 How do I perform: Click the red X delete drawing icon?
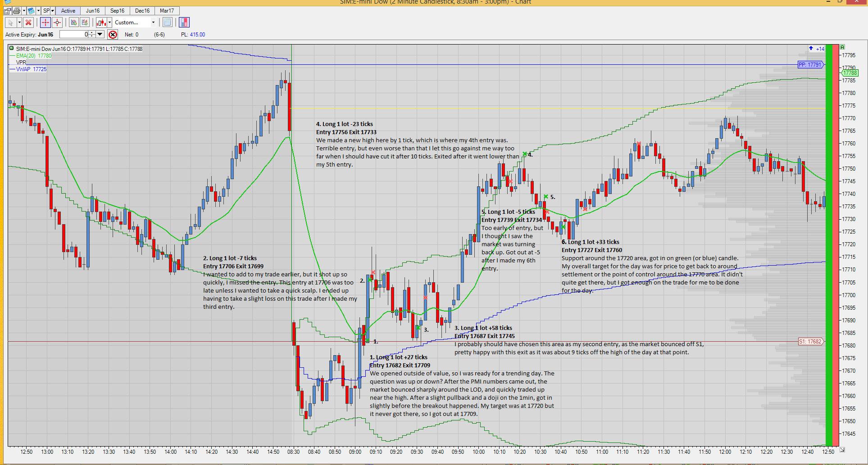28,23
